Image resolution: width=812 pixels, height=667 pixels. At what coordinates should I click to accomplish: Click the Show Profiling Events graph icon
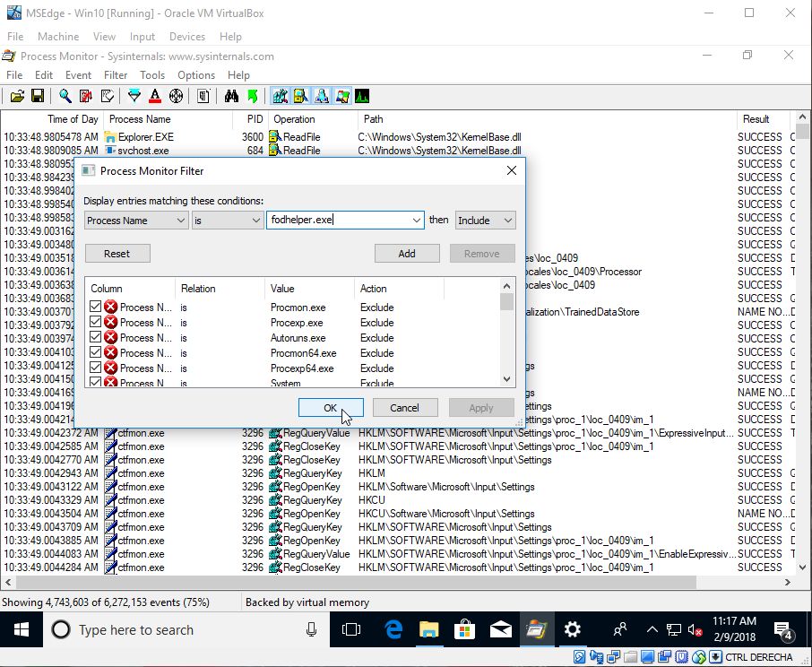pyautogui.click(x=362, y=96)
